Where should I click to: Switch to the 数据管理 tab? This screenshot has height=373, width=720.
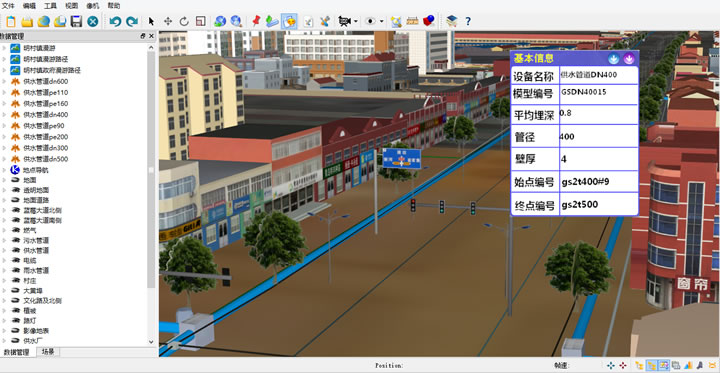(18, 352)
